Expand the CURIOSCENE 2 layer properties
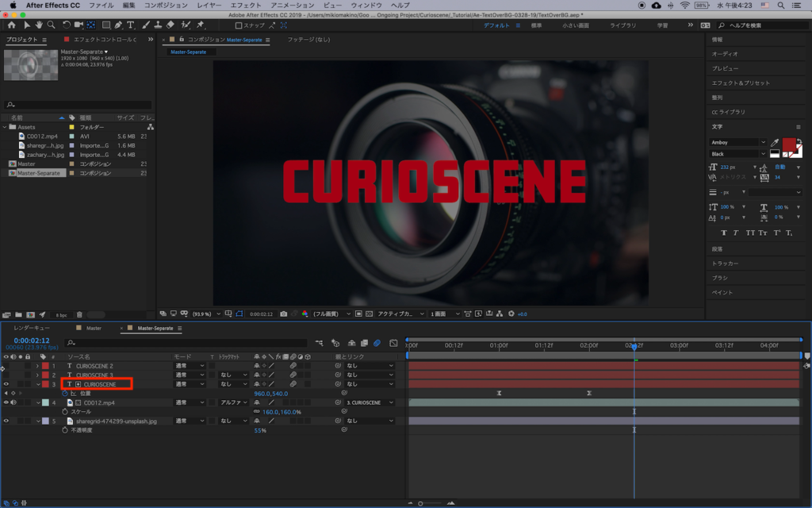Image resolution: width=812 pixels, height=508 pixels. tap(36, 366)
